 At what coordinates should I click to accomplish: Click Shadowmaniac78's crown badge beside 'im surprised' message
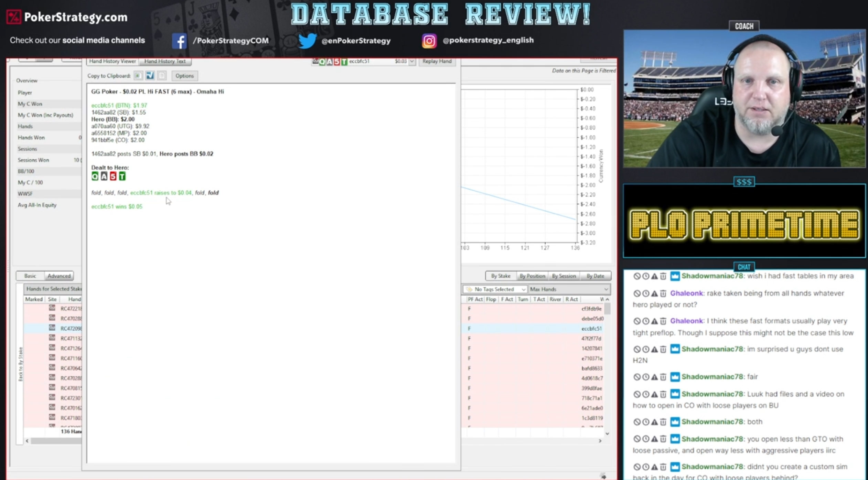coord(675,349)
